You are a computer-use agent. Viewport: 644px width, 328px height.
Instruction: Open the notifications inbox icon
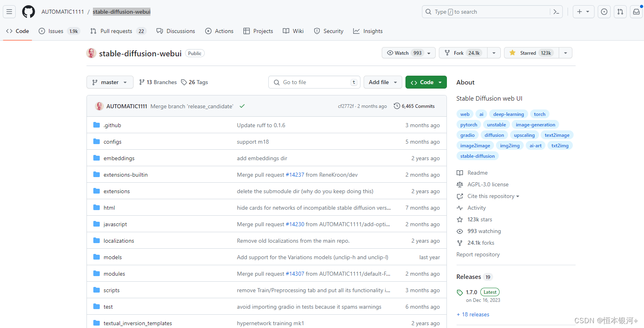click(x=636, y=12)
